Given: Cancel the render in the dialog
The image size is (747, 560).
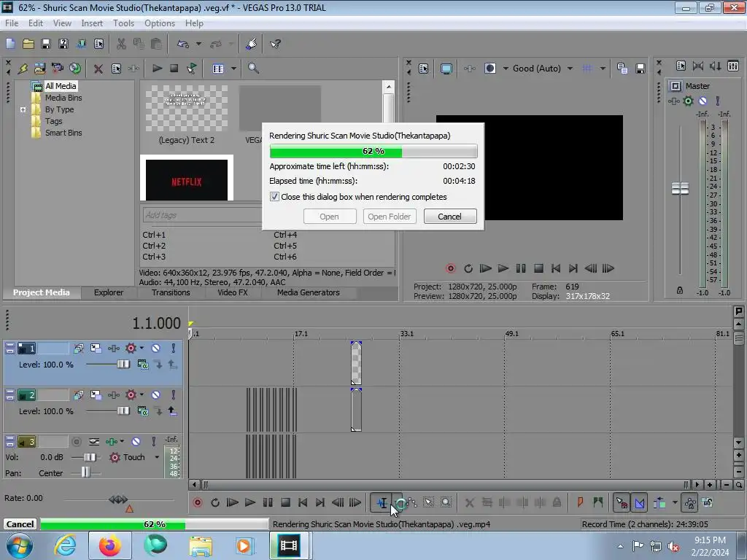Looking at the screenshot, I should coord(449,217).
